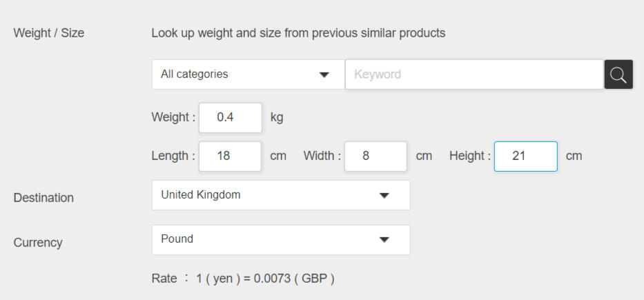
Task: Click the Weight / Size section label
Action: pos(49,32)
